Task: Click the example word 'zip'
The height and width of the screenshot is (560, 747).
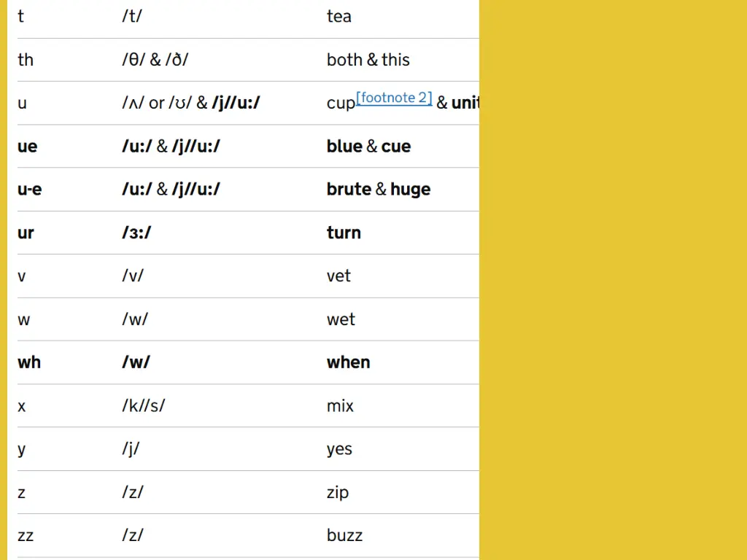Action: point(338,493)
